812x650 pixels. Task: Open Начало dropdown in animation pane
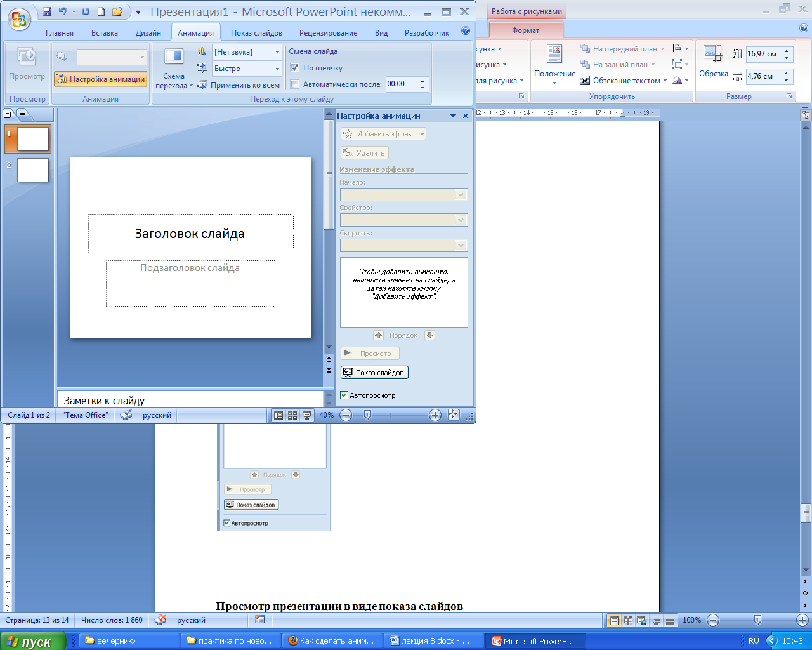click(x=461, y=195)
